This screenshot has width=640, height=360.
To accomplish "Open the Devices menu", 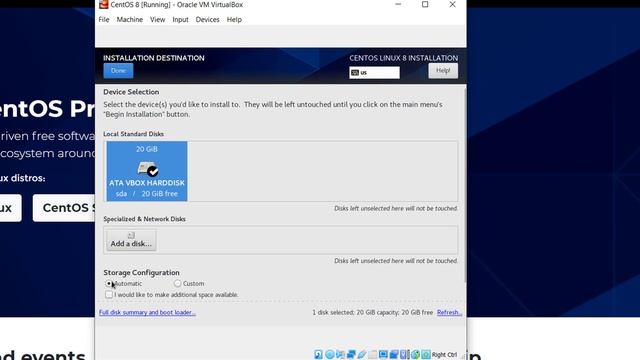I will pyautogui.click(x=207, y=20).
